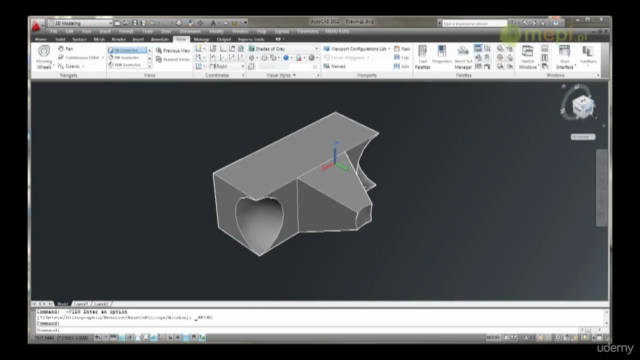The image size is (640, 360).
Task: Switch to the Output ribbon tab
Action: tap(224, 39)
